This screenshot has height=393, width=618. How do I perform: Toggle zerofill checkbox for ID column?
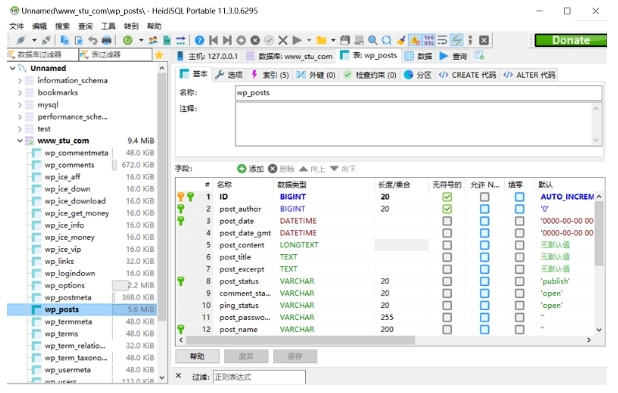pyautogui.click(x=519, y=197)
